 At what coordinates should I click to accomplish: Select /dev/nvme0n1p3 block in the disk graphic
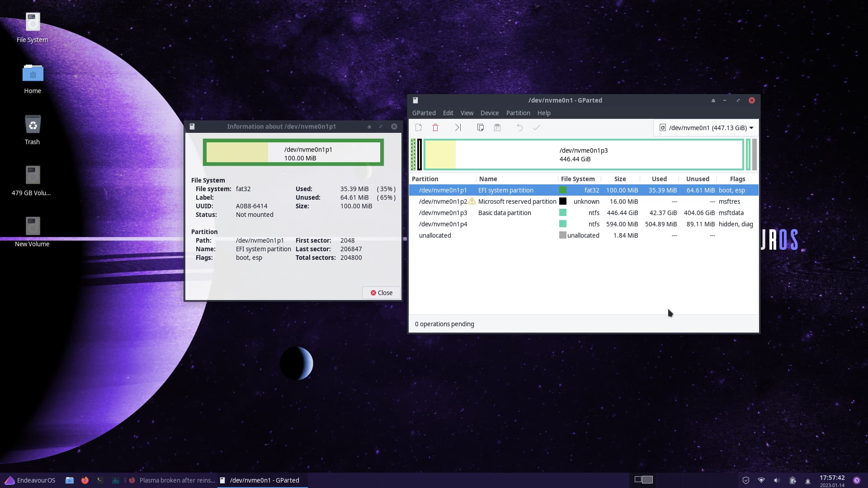[584, 155]
